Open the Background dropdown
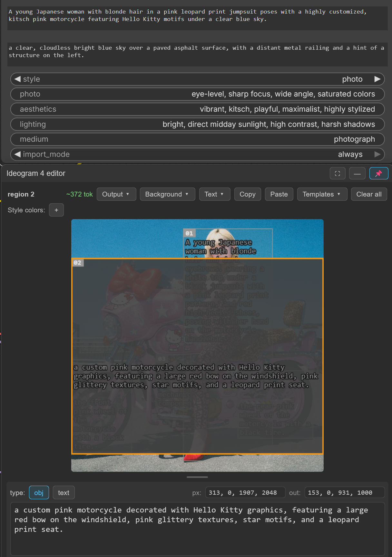This screenshot has width=392, height=557. (167, 194)
